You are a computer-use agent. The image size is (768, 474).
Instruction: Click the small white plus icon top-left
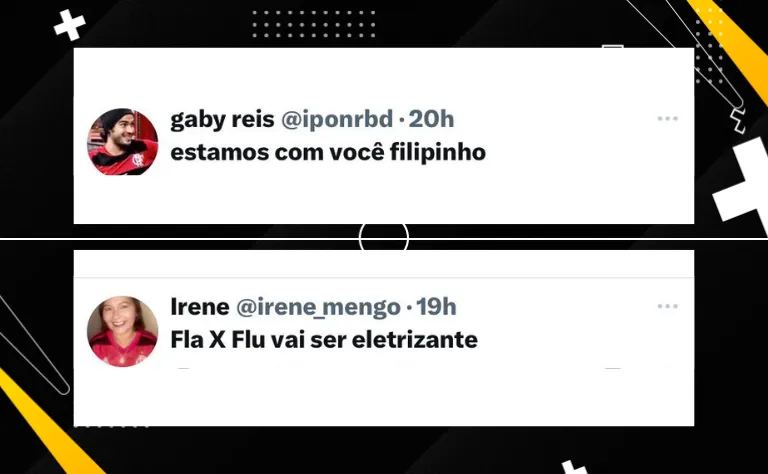70,25
